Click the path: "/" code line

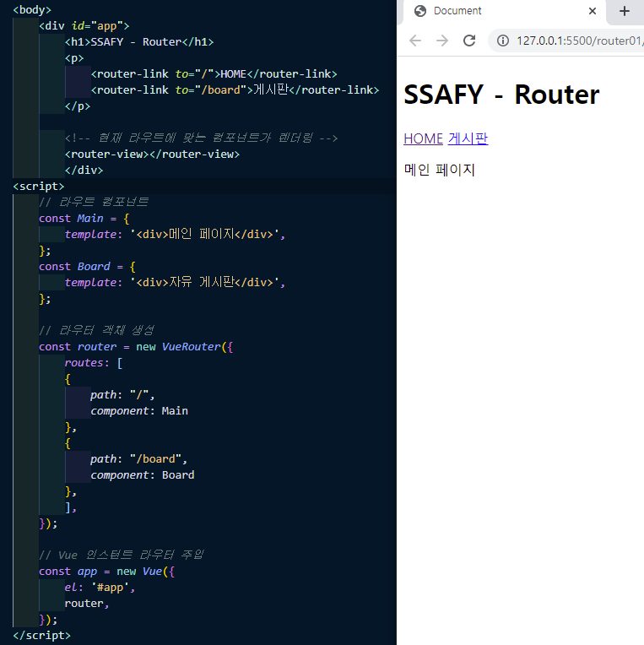(x=122, y=395)
